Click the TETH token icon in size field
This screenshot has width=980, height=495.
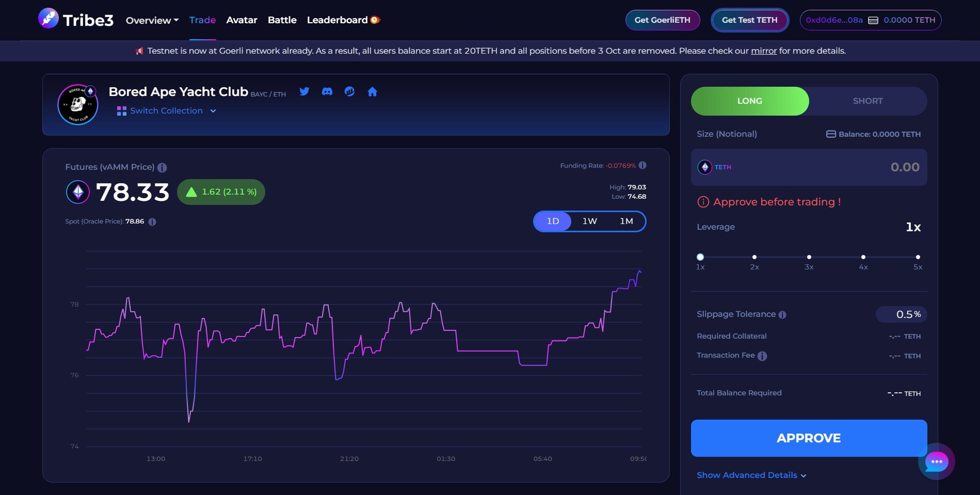(x=705, y=167)
